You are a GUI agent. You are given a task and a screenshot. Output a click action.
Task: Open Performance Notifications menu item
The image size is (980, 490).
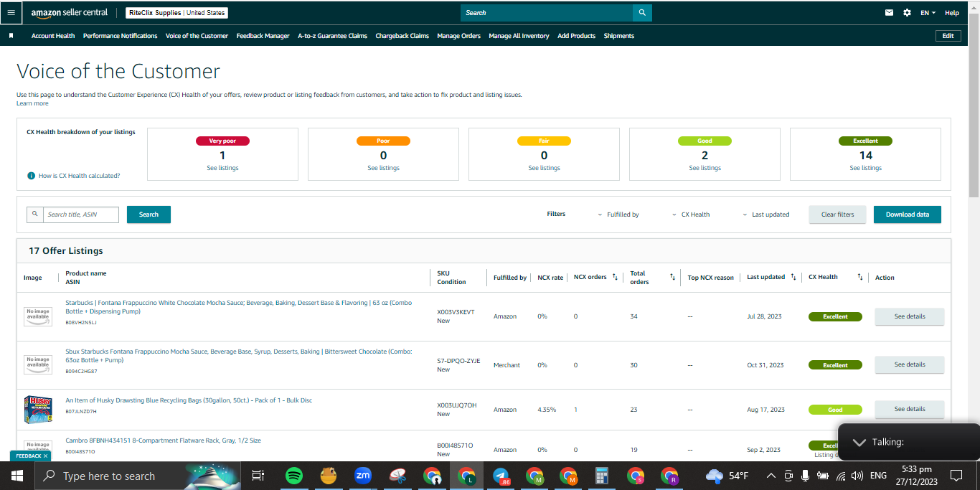click(x=120, y=36)
